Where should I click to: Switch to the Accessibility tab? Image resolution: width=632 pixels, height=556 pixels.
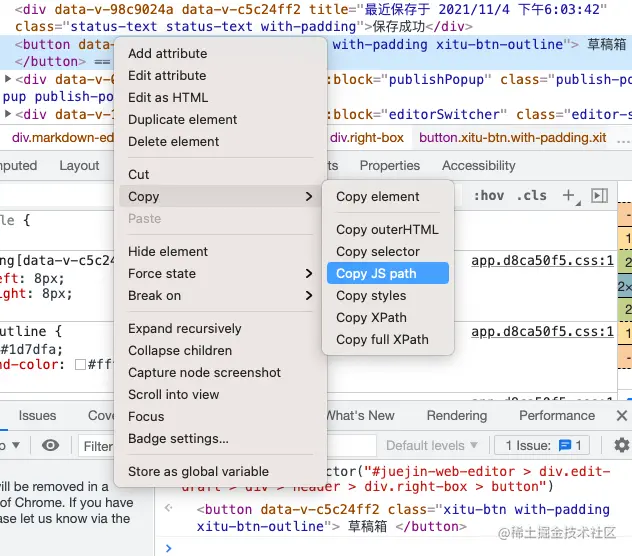click(x=478, y=166)
